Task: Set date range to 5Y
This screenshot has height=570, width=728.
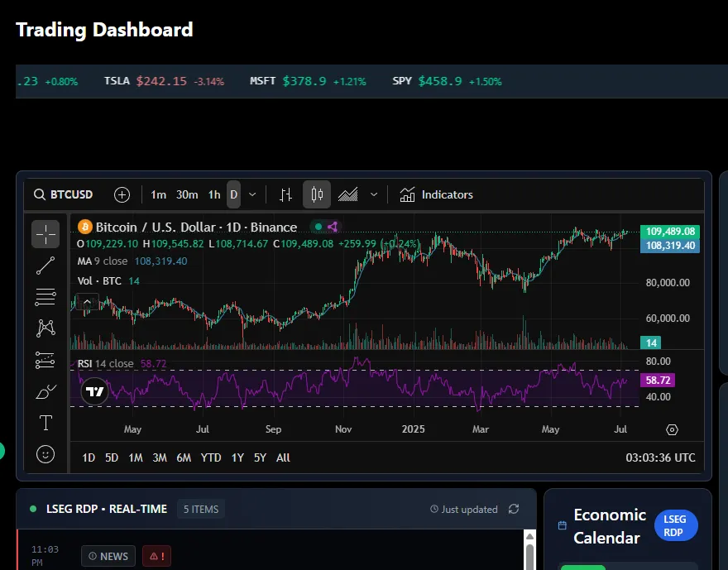Action: point(260,458)
